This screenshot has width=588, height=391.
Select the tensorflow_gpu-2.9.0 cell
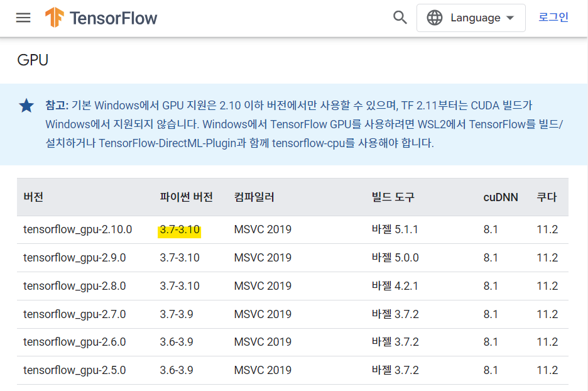[x=75, y=258]
